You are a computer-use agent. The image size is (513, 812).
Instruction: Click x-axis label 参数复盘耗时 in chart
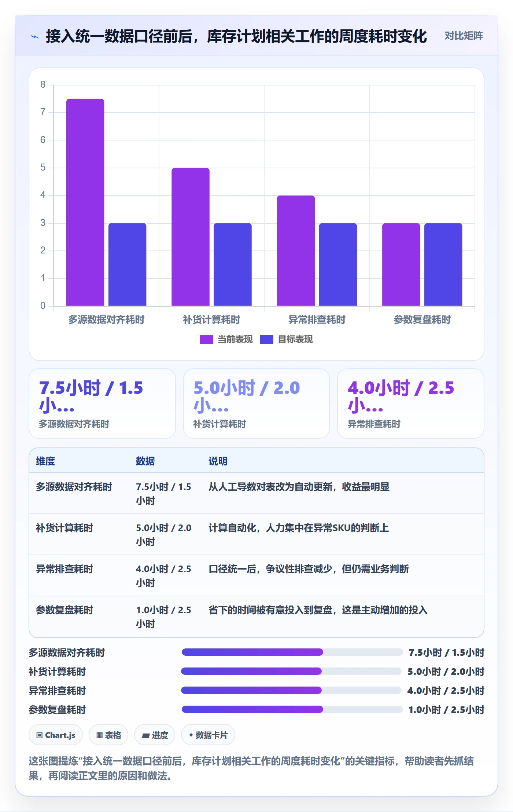(422, 319)
